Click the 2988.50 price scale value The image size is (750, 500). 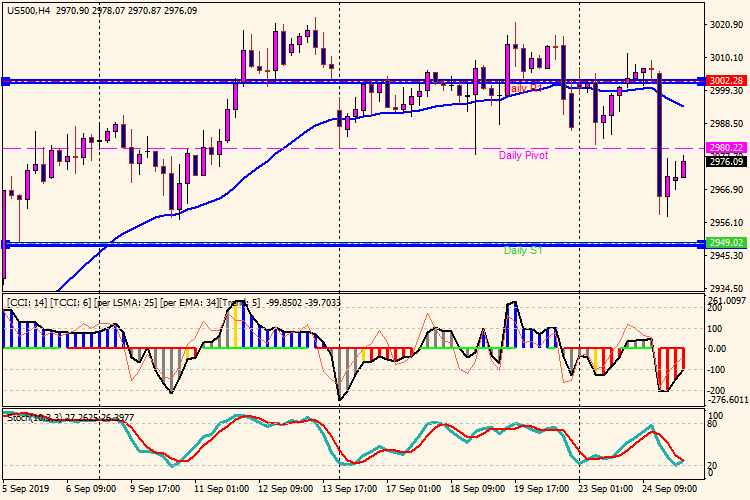727,124
